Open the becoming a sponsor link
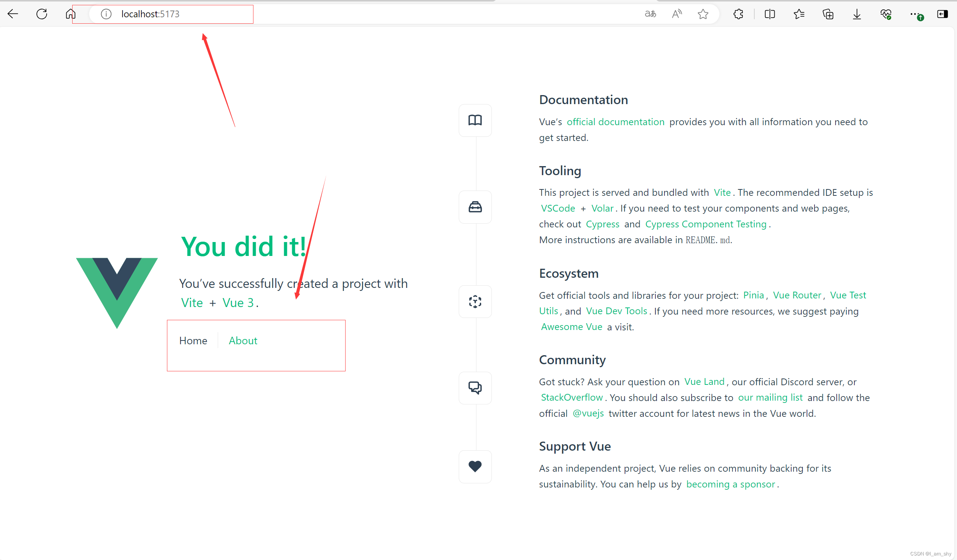957x560 pixels. (730, 484)
